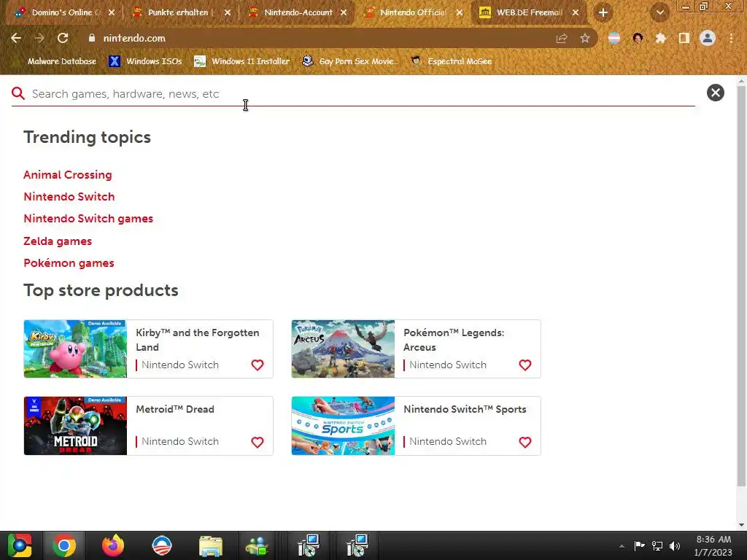This screenshot has width=747, height=560.
Task: Launch Firefox from the taskbar
Action: pyautogui.click(x=113, y=545)
